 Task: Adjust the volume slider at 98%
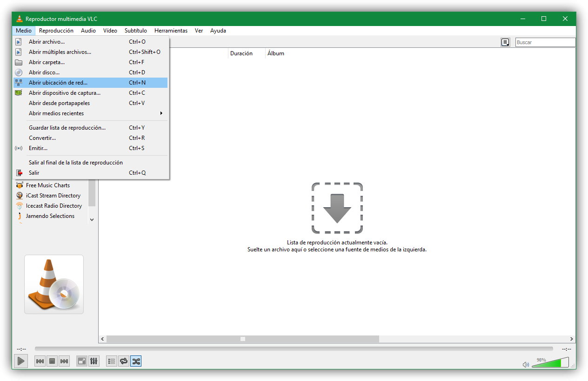tap(550, 362)
